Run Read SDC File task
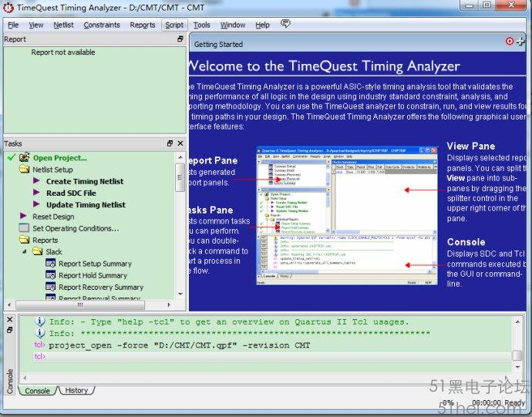The image size is (532, 417). (x=71, y=193)
